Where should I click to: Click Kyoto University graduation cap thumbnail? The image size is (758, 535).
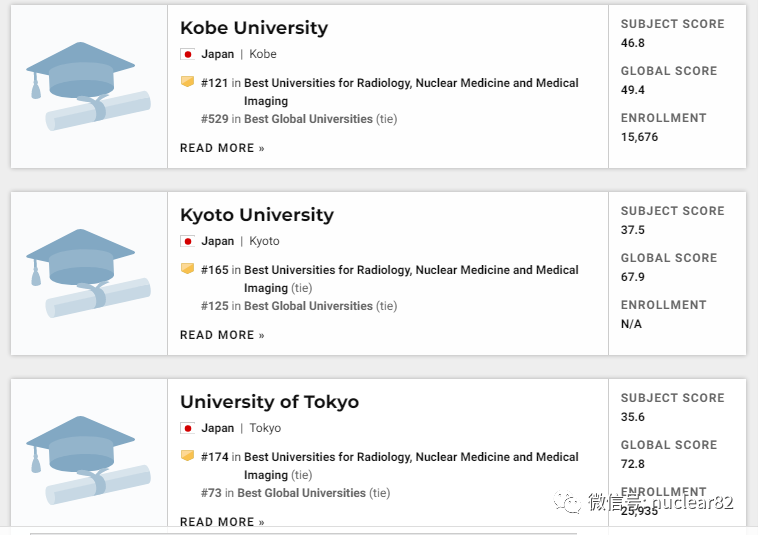(88, 273)
